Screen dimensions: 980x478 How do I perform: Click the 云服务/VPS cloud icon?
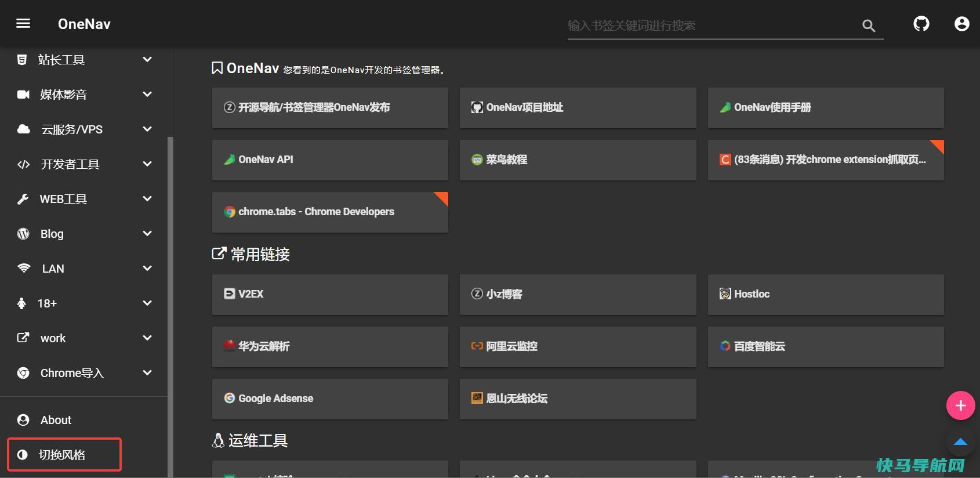24,129
